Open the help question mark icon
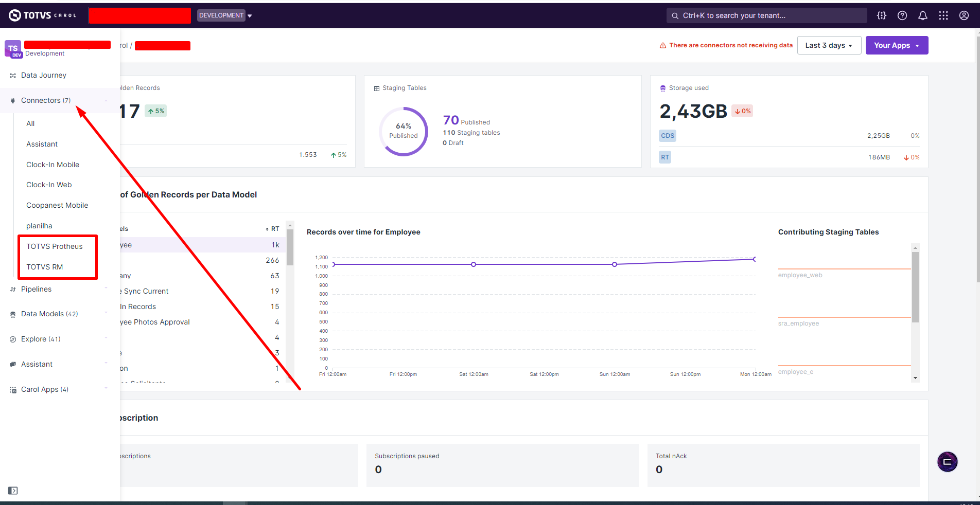Viewport: 980px width, 505px height. pyautogui.click(x=902, y=15)
